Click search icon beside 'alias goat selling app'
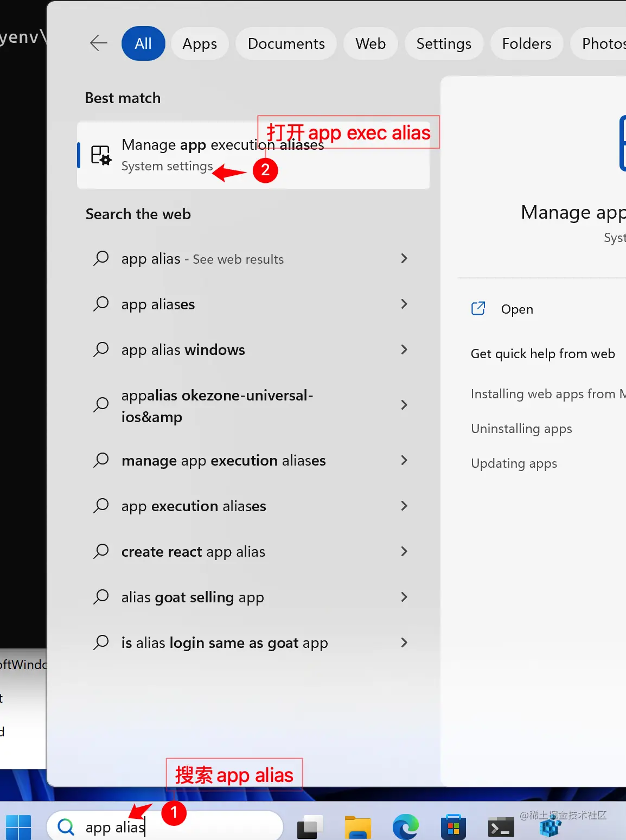This screenshot has height=840, width=626. click(x=101, y=597)
